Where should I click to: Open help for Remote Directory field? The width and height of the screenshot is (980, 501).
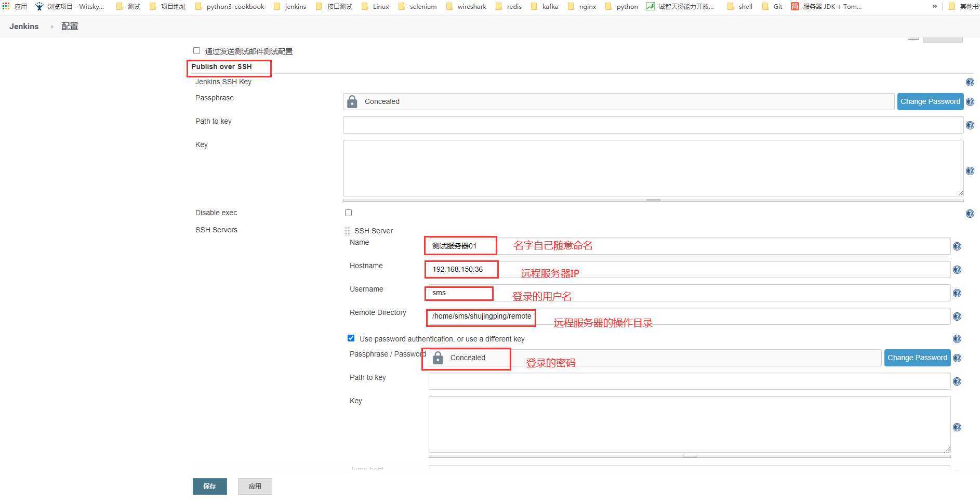957,317
